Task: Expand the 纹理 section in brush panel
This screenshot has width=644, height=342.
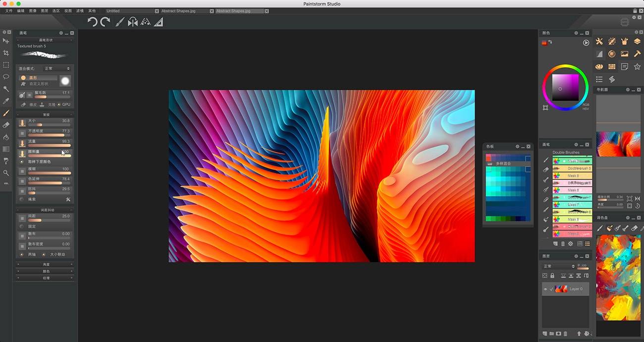Action: pos(46,278)
